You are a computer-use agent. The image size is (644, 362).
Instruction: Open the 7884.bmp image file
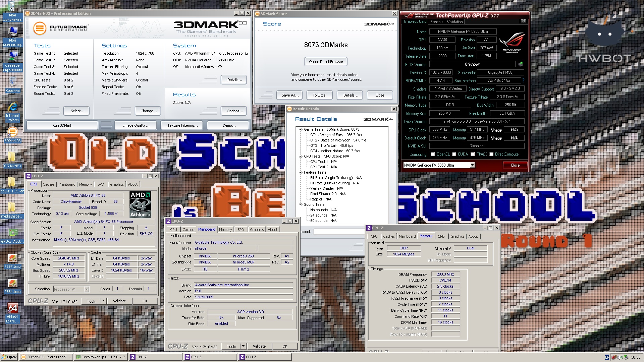(12, 286)
